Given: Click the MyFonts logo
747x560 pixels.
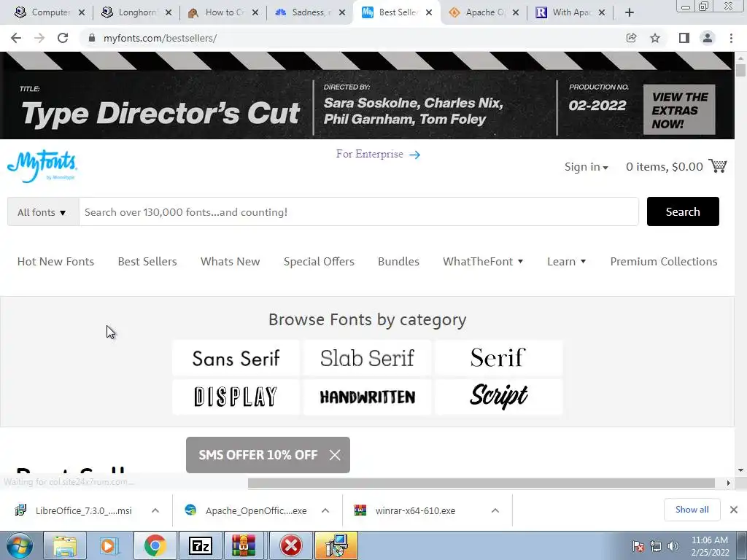Looking at the screenshot, I should click(42, 166).
